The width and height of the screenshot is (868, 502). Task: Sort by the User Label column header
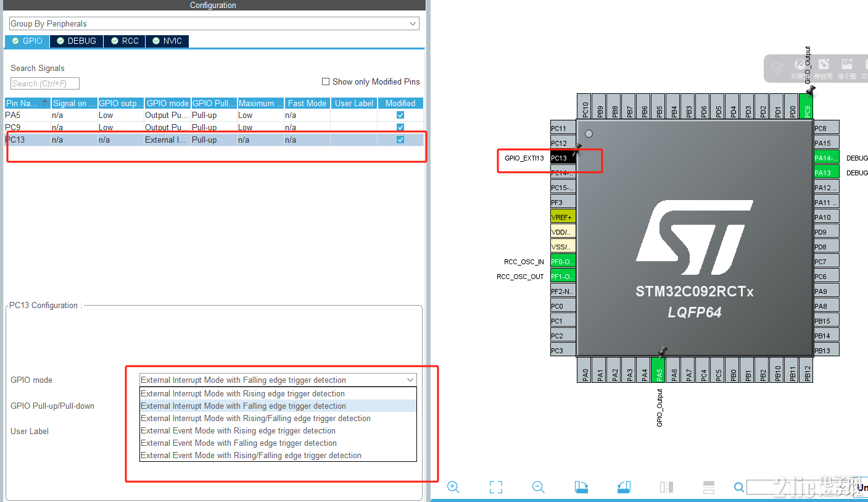tap(354, 103)
